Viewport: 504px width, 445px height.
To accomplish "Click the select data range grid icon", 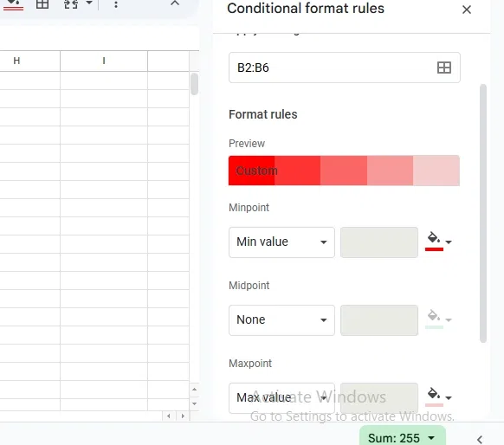I will 444,68.
